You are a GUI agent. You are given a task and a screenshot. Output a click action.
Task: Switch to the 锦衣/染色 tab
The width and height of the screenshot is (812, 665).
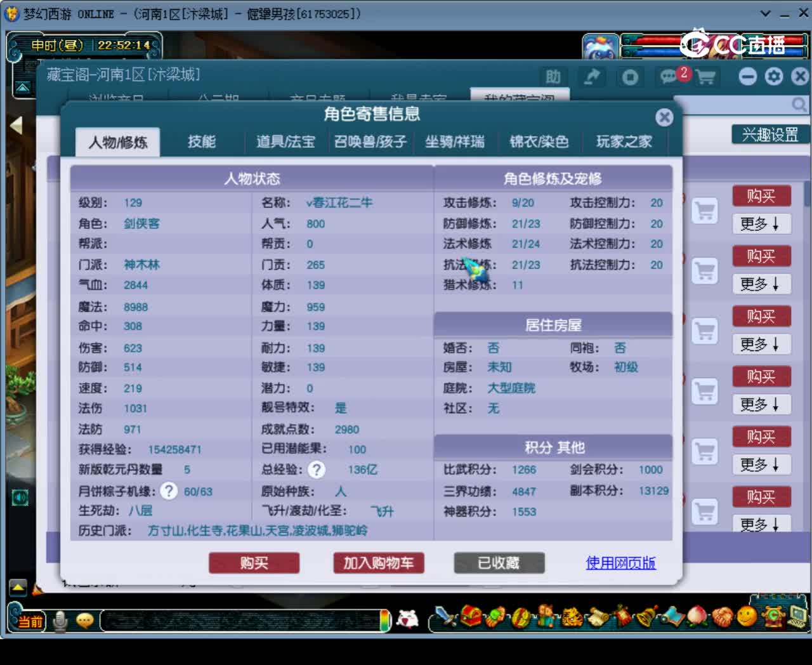click(539, 142)
